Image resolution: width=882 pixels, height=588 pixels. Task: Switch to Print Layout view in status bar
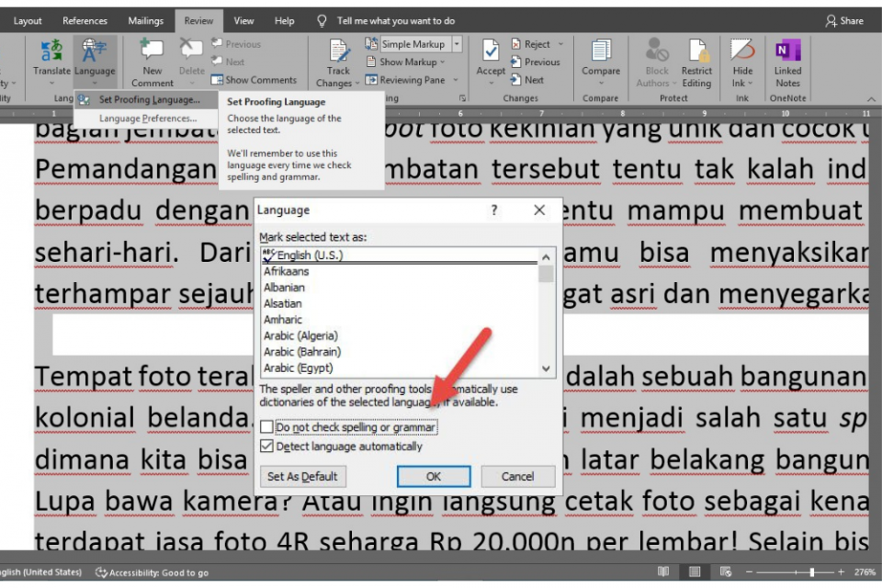coord(695,571)
